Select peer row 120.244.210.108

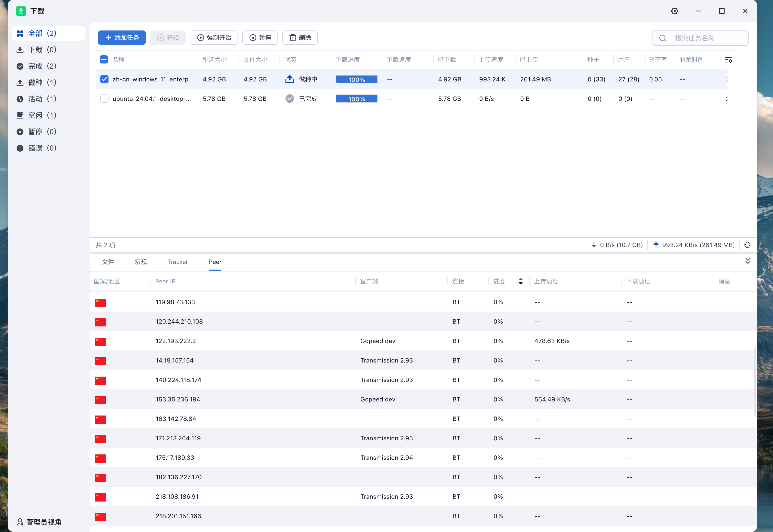(x=423, y=321)
